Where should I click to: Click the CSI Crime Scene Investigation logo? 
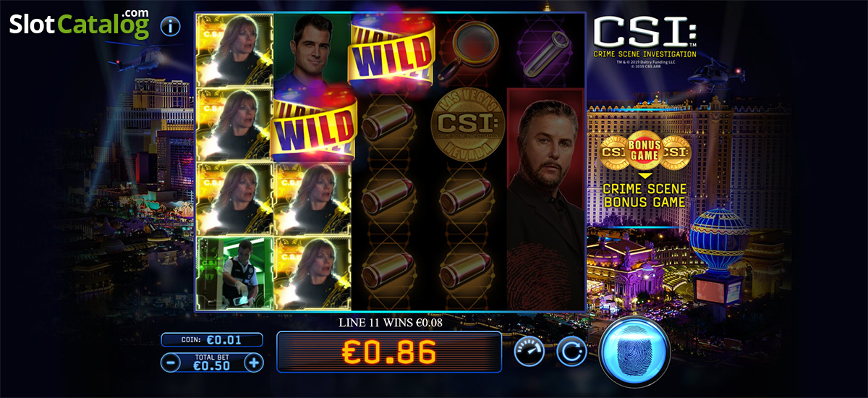645,40
